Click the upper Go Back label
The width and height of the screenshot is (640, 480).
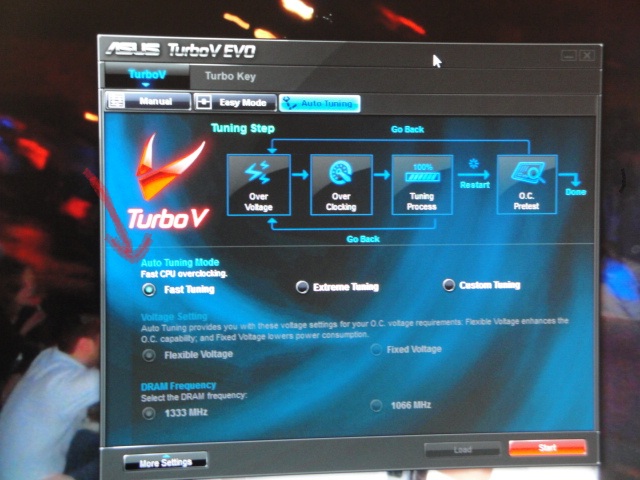click(407, 129)
